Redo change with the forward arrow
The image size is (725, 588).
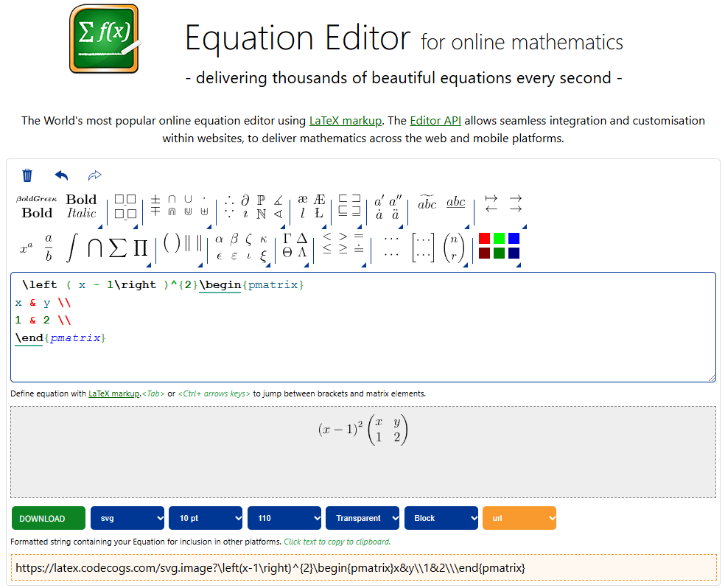coord(94,175)
